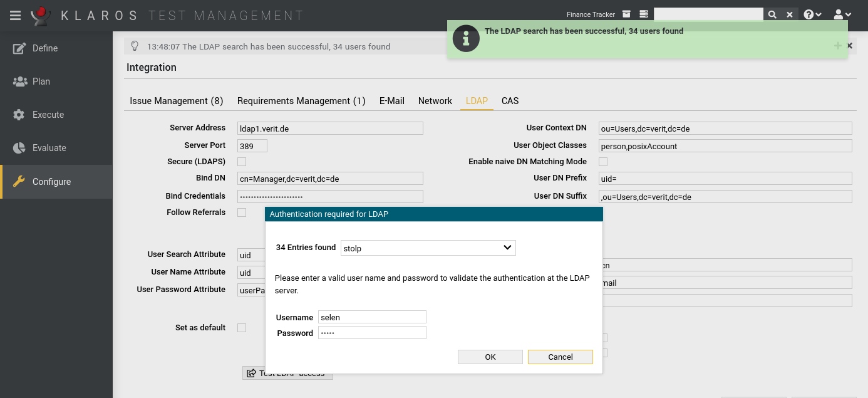Toggle the Follow Referrals checkbox

click(242, 212)
